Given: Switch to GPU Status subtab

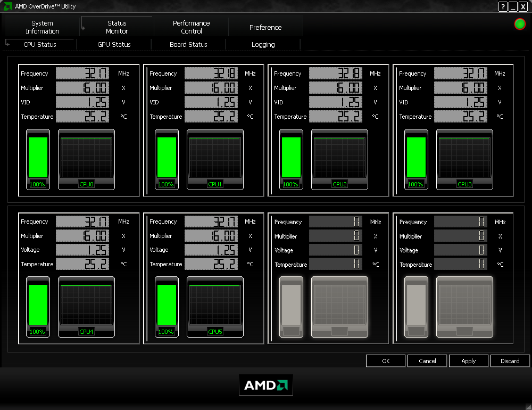Looking at the screenshot, I should [114, 45].
